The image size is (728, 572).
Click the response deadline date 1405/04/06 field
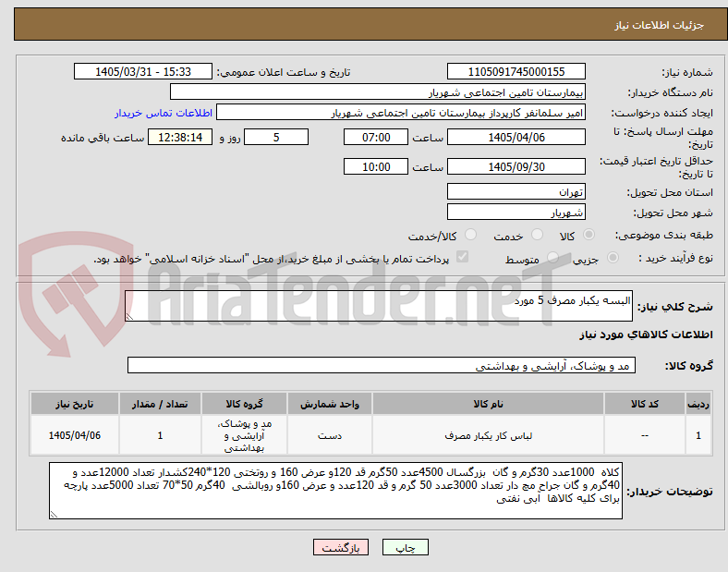click(516, 138)
